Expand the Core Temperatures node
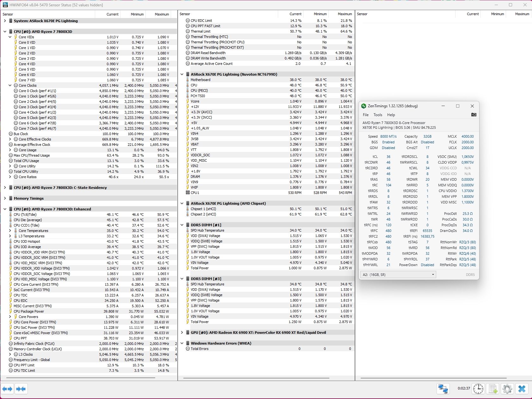The image size is (532, 399). (x=10, y=231)
